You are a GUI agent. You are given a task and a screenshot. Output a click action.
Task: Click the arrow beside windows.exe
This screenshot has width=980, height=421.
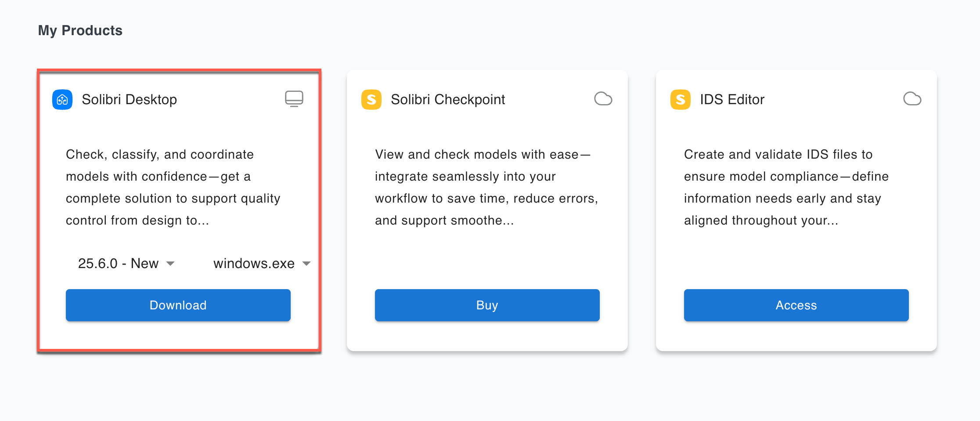[306, 264]
